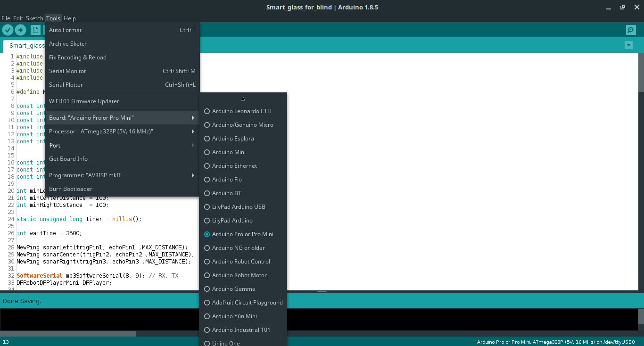Click Get Board Info
The height and width of the screenshot is (346, 644).
coord(68,159)
